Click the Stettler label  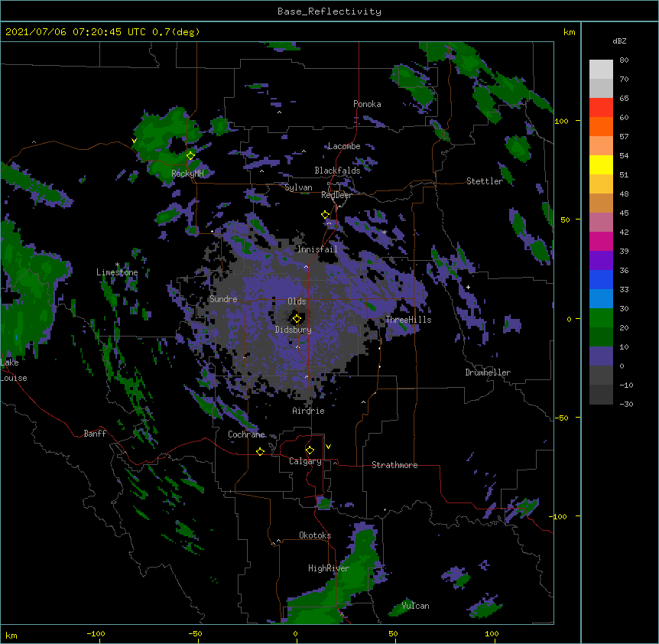click(485, 181)
